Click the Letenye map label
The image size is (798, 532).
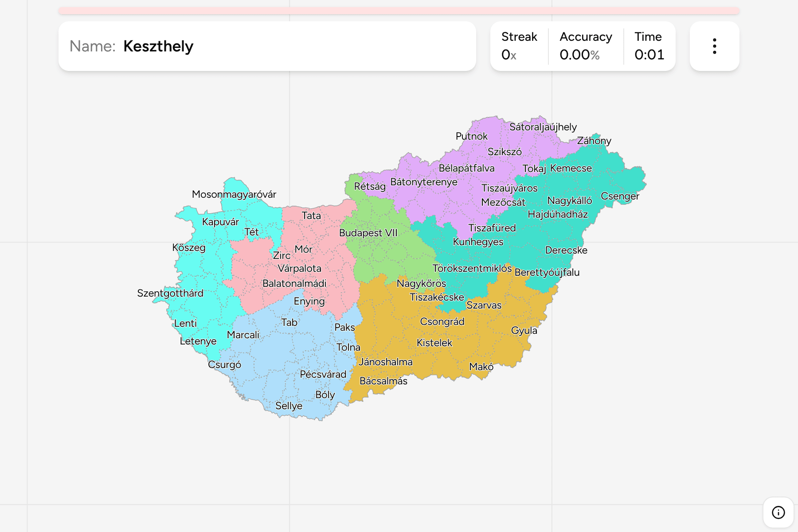tap(198, 341)
